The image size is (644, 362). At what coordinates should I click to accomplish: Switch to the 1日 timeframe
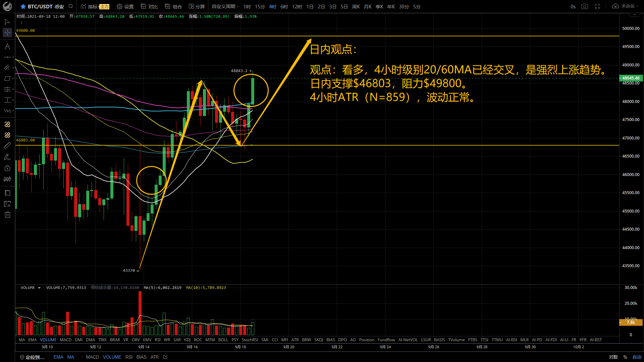click(310, 6)
